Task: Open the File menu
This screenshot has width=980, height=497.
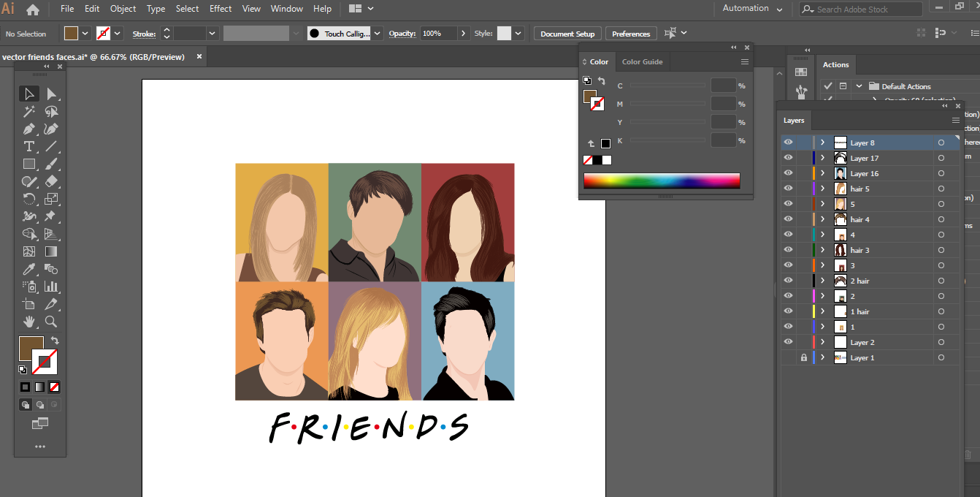Action: tap(67, 9)
